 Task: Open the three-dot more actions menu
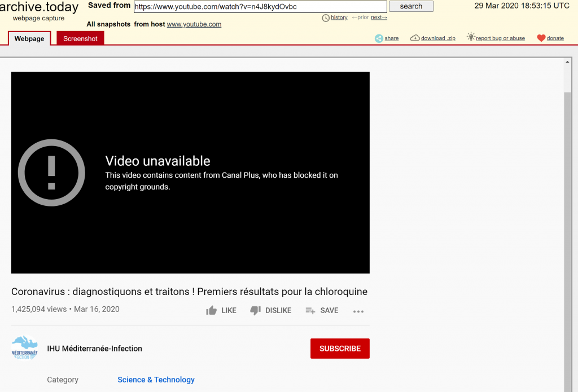(x=358, y=311)
